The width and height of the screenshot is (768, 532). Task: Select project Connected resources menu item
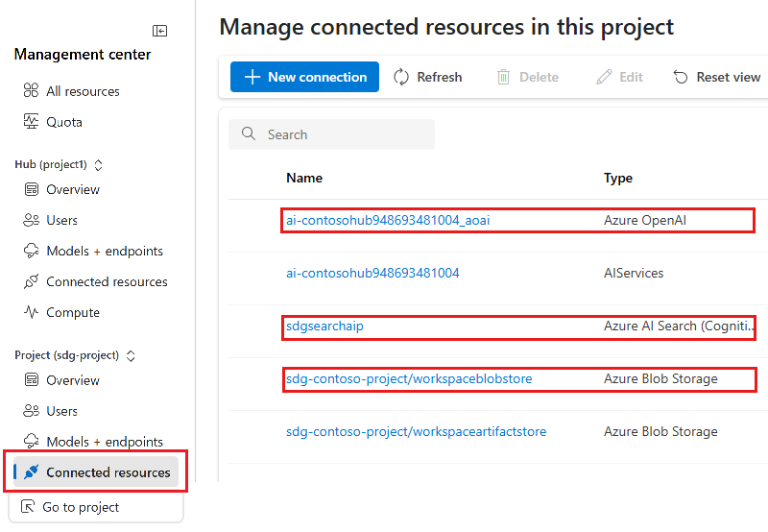point(108,472)
